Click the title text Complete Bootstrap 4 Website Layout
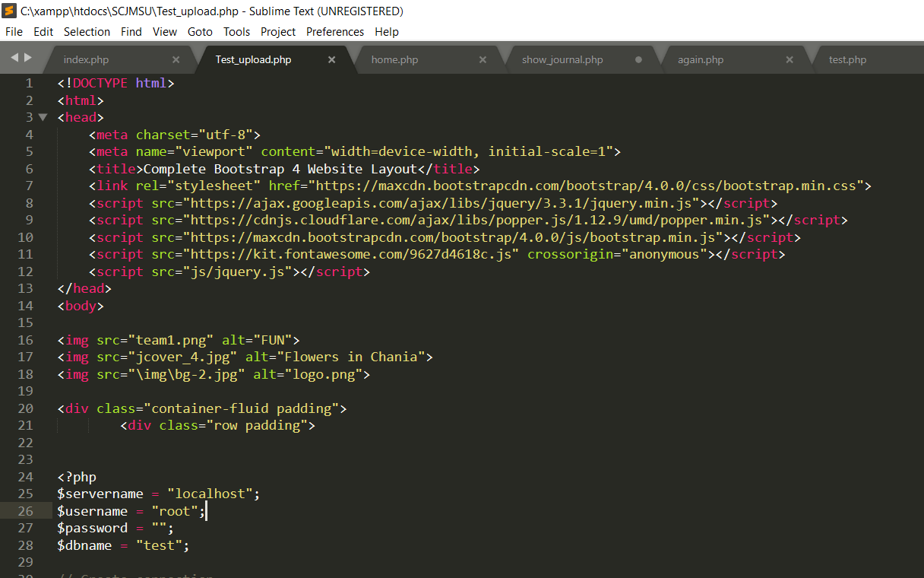 tap(280, 169)
